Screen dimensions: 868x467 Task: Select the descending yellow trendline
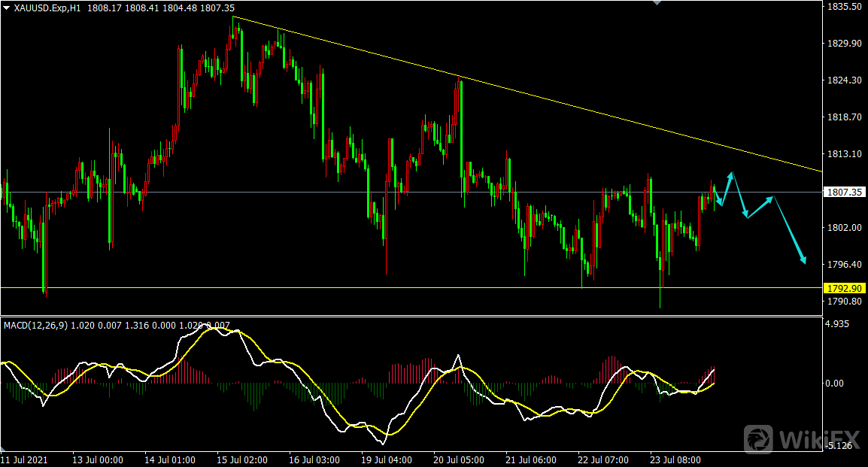(527, 95)
